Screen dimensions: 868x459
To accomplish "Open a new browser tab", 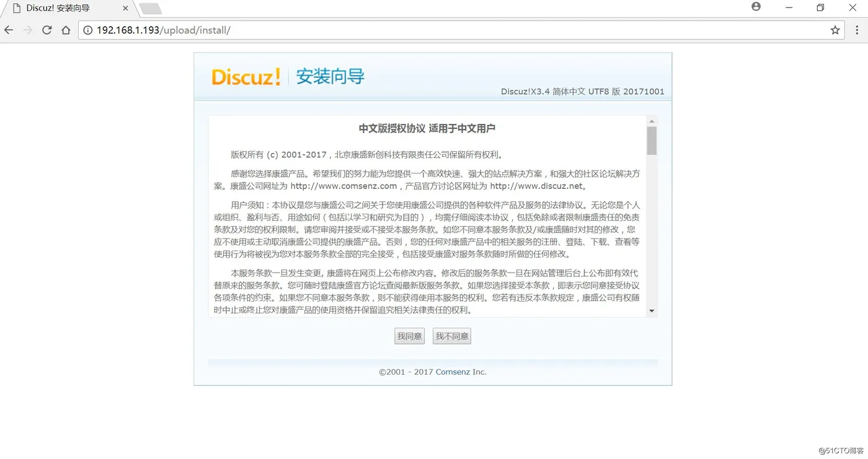I will [151, 9].
